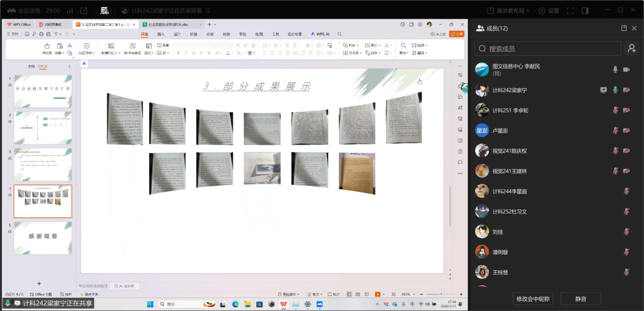This screenshot has width=644, height=311.
Task: Click the share/export icon in meeting bar
Action: (x=84, y=11)
